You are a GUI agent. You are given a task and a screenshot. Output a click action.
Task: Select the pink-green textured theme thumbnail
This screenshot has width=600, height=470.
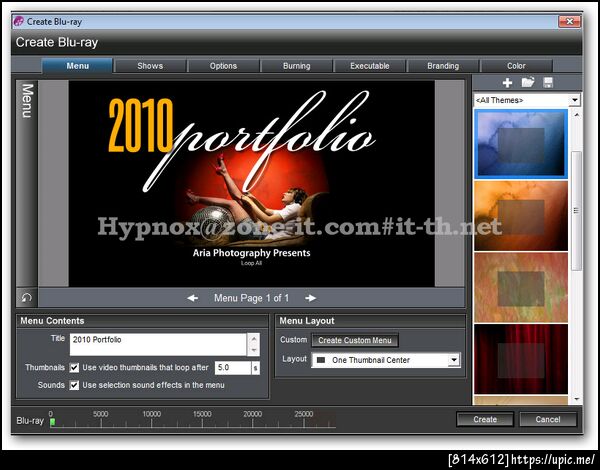tap(521, 287)
